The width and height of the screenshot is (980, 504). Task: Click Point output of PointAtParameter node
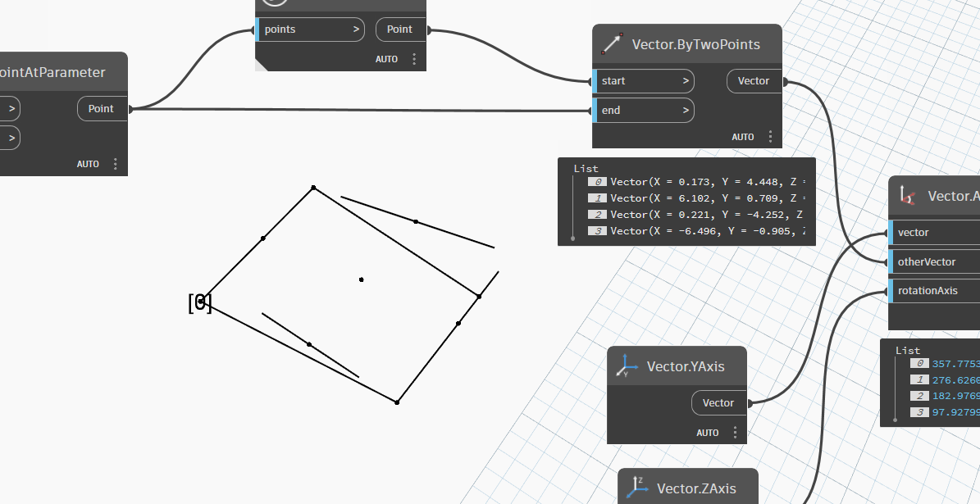103,109
